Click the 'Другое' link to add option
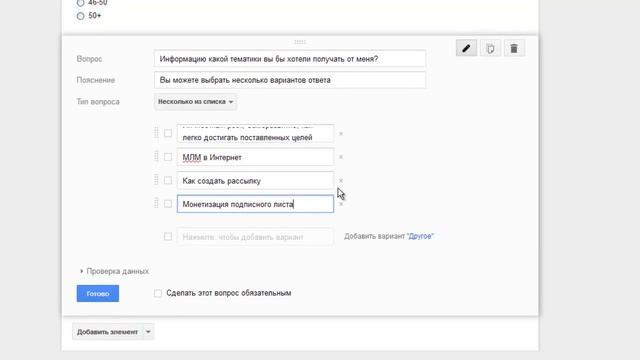This screenshot has height=360, width=640. pos(420,236)
